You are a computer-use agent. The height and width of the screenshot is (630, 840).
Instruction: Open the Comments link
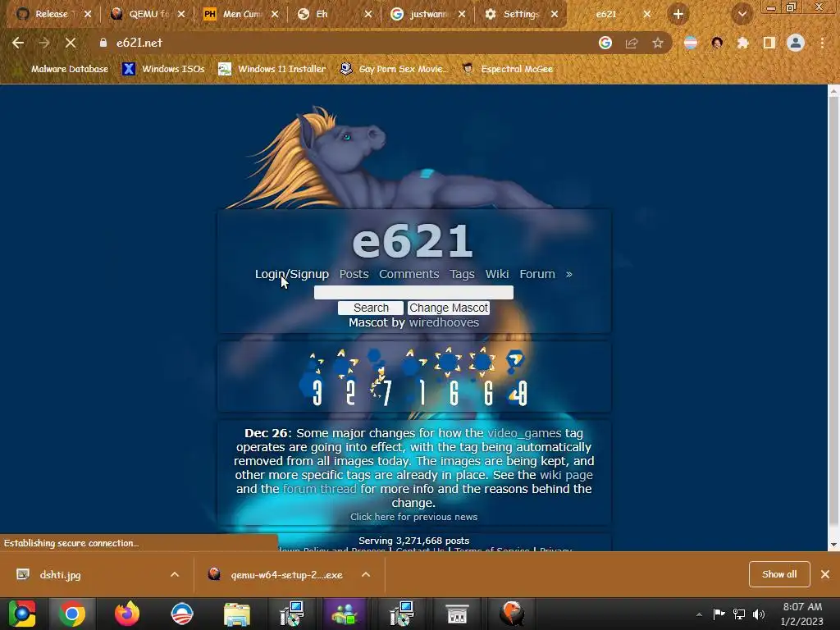pos(409,274)
